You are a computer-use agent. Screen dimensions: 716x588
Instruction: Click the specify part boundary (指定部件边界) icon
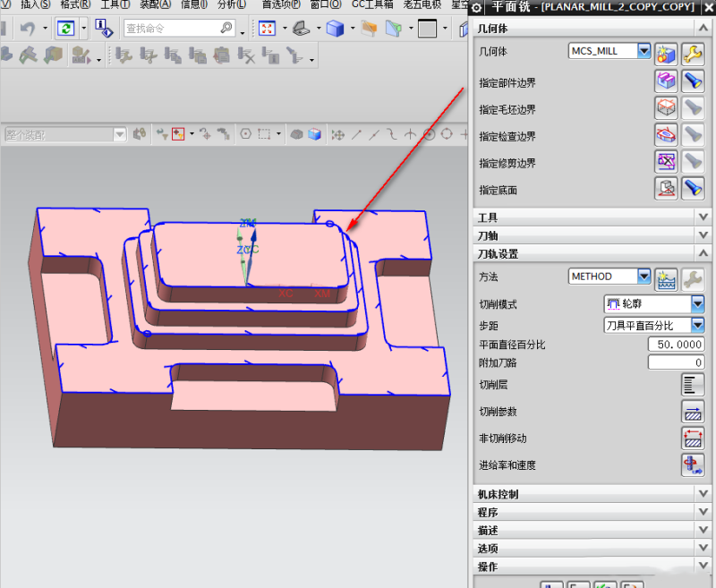coord(666,82)
